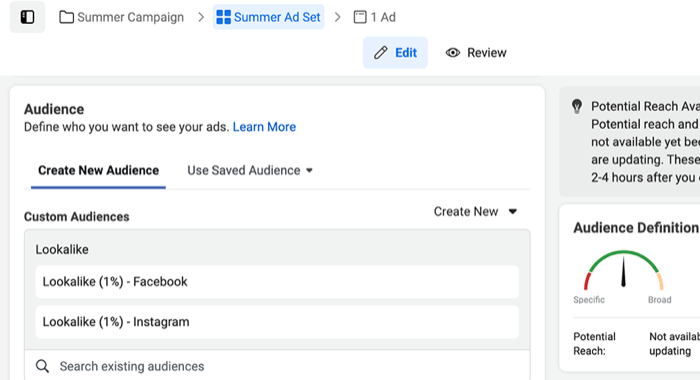700x380 pixels.
Task: Click the Audience Definition heading
Action: click(x=636, y=228)
